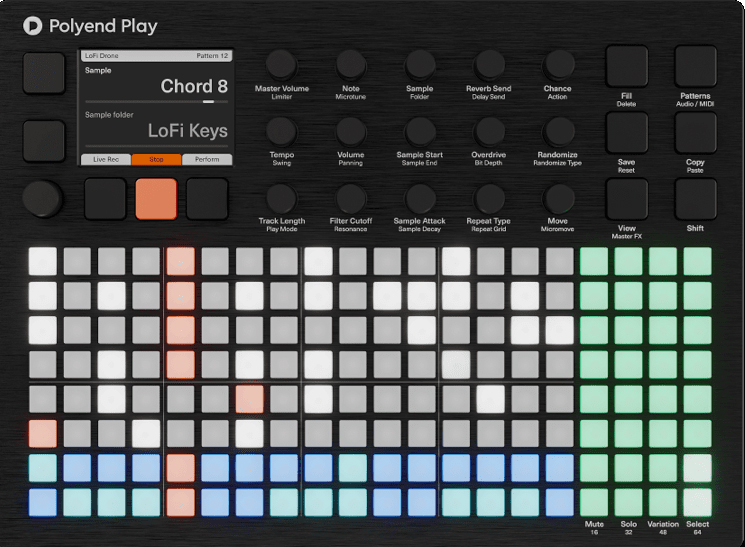Click the Filter Cutoff knob

pyautogui.click(x=351, y=198)
